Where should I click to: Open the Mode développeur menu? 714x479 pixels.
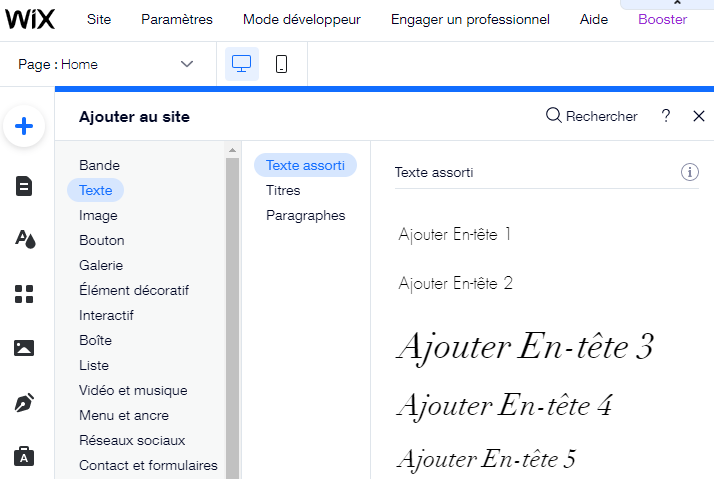(301, 19)
